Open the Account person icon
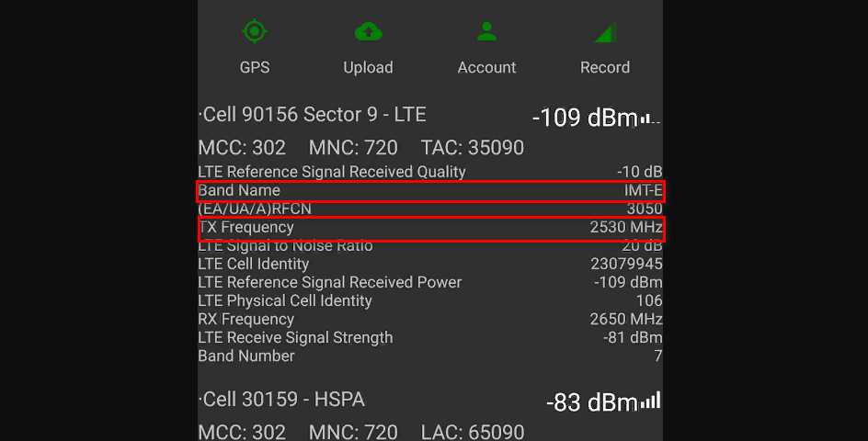This screenshot has width=868, height=441. [486, 31]
